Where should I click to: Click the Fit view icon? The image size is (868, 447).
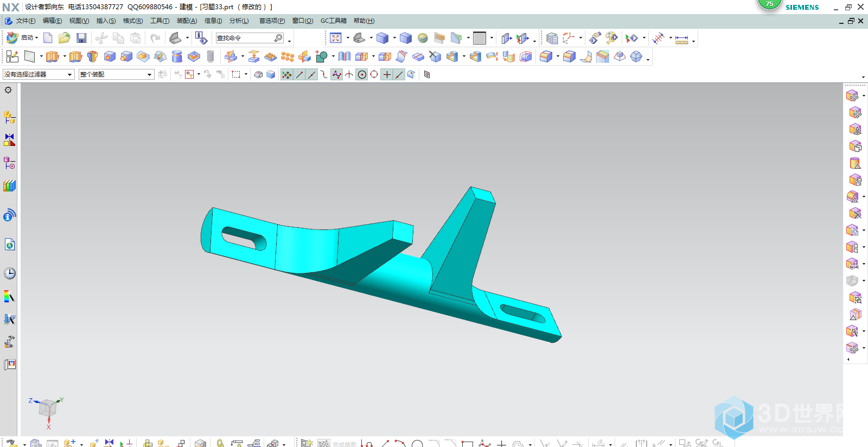coord(336,38)
